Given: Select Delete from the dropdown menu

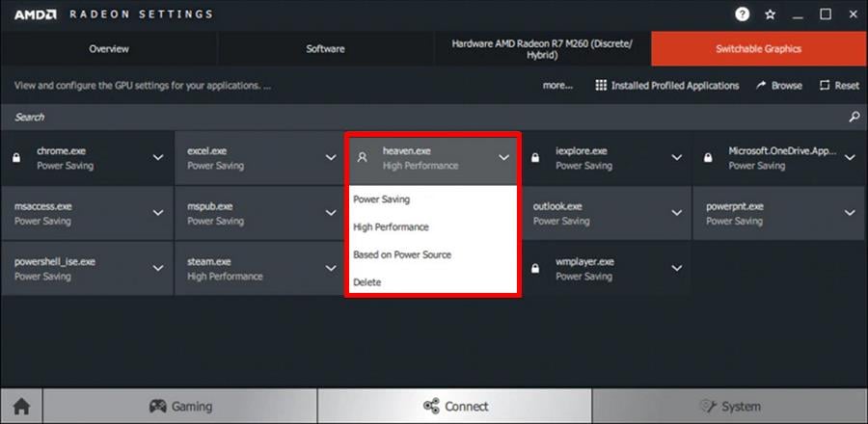Looking at the screenshot, I should point(367,282).
